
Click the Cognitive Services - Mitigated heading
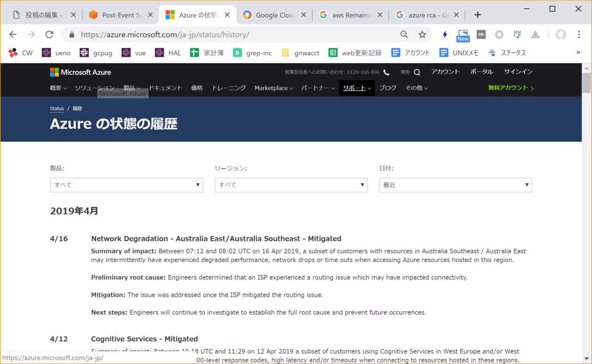pos(144,339)
